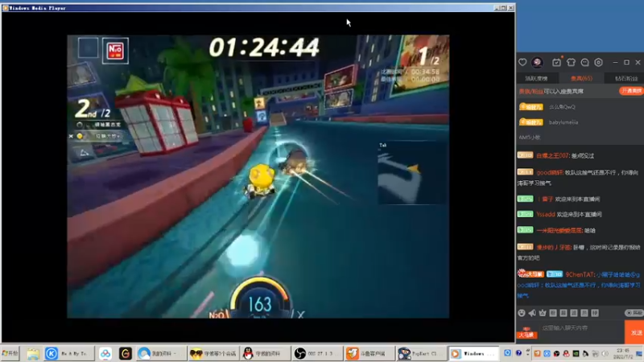Click the crown noble icon in the chat toolbar
Screen dimensions: 644x362
[x=543, y=313]
